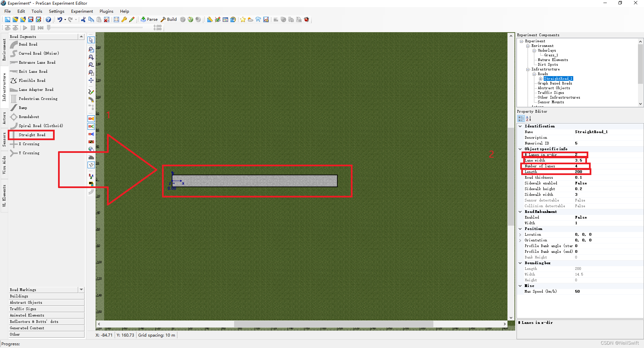Click the rewind to start control

(x=41, y=28)
